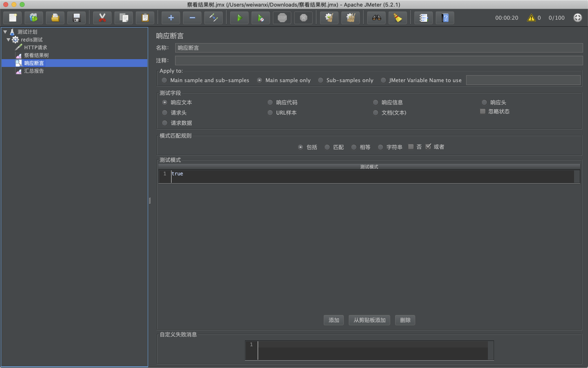The height and width of the screenshot is (368, 588).
Task: Focus the 名称 input field
Action: 379,48
